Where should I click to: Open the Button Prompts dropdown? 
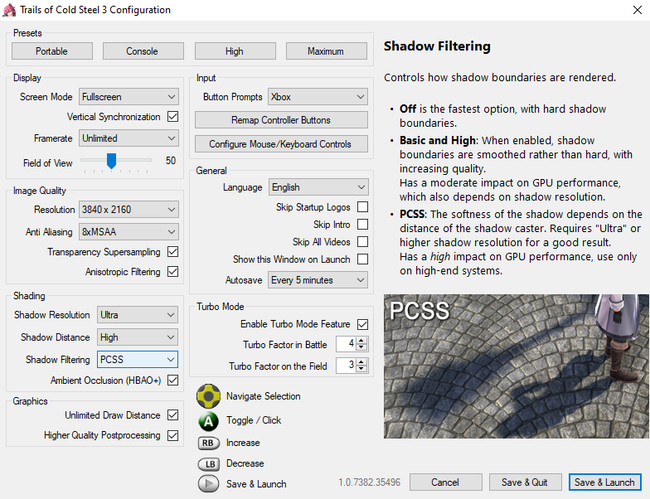click(x=318, y=97)
